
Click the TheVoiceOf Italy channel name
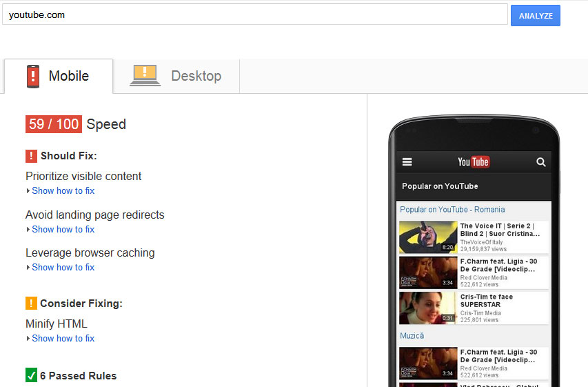[x=482, y=242]
